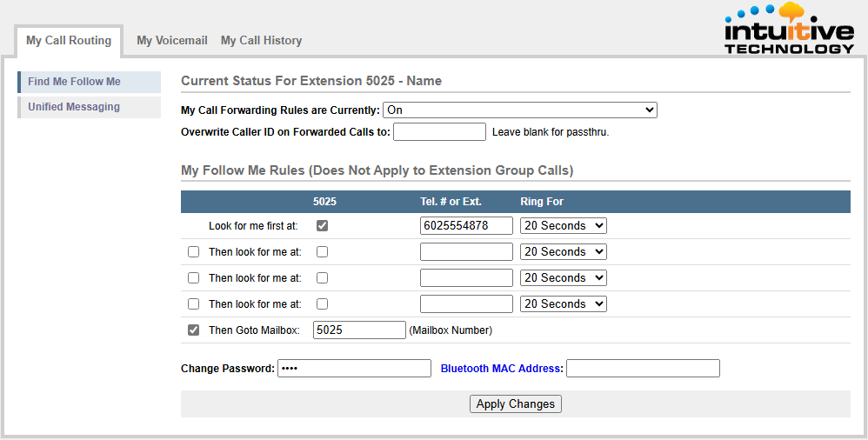The width and height of the screenshot is (868, 440).
Task: Click the Change Password field
Action: [x=354, y=369]
